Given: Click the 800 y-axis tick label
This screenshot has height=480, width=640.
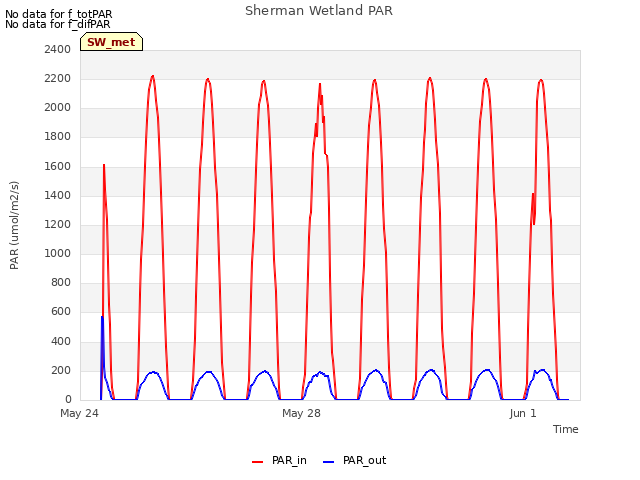Looking at the screenshot, I should click(61, 283).
